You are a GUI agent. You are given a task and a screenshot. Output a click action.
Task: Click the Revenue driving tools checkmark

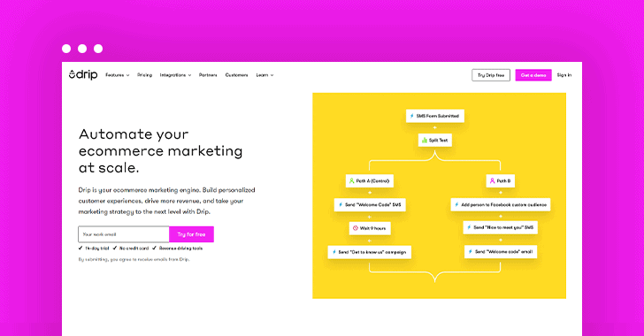pyautogui.click(x=155, y=248)
